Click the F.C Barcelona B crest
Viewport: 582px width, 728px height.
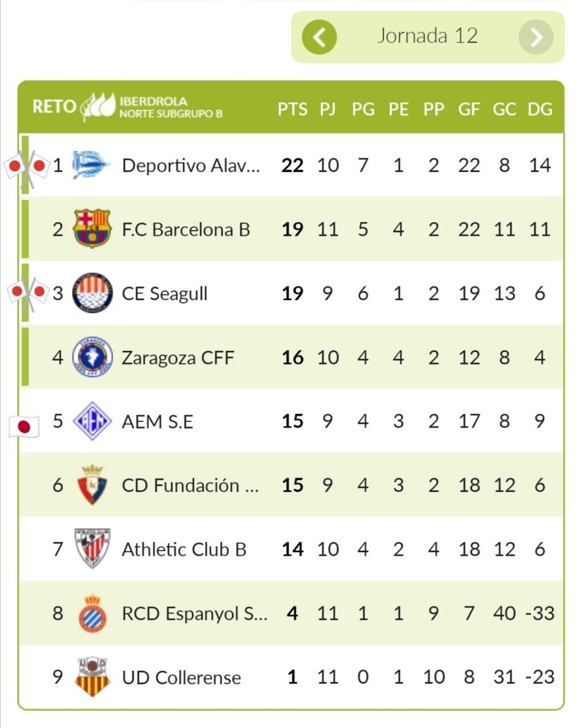(x=92, y=229)
